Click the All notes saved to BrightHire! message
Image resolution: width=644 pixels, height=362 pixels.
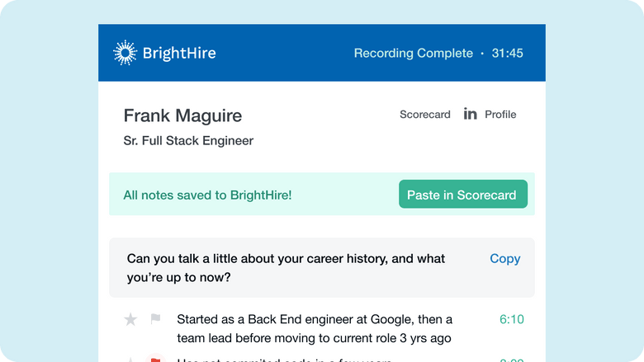tap(207, 195)
